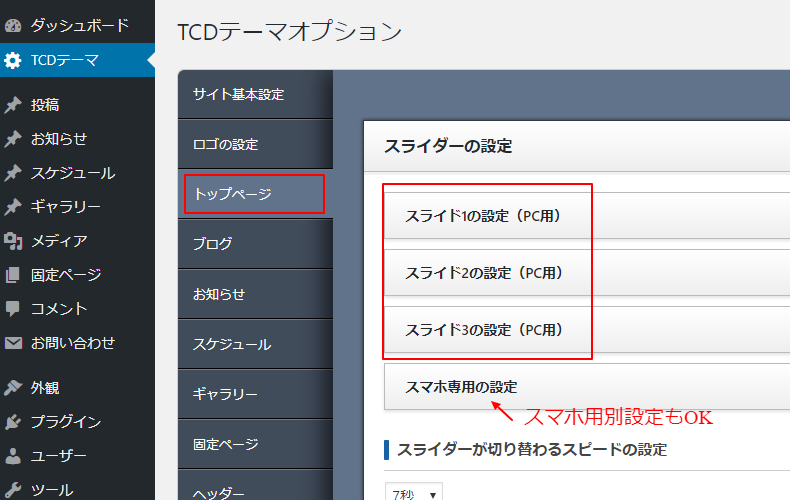Image resolution: width=790 pixels, height=500 pixels.
Task: Switch to スケジュール theme option tab
Action: coord(255,344)
